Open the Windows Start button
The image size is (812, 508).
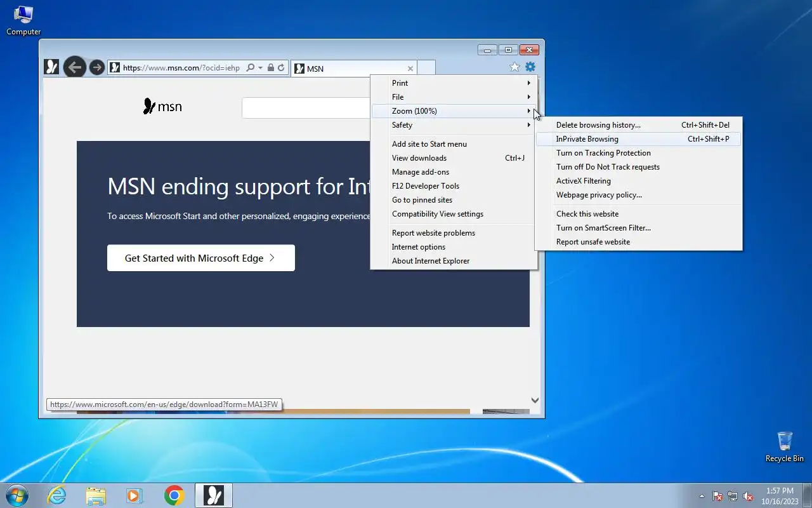(x=17, y=495)
